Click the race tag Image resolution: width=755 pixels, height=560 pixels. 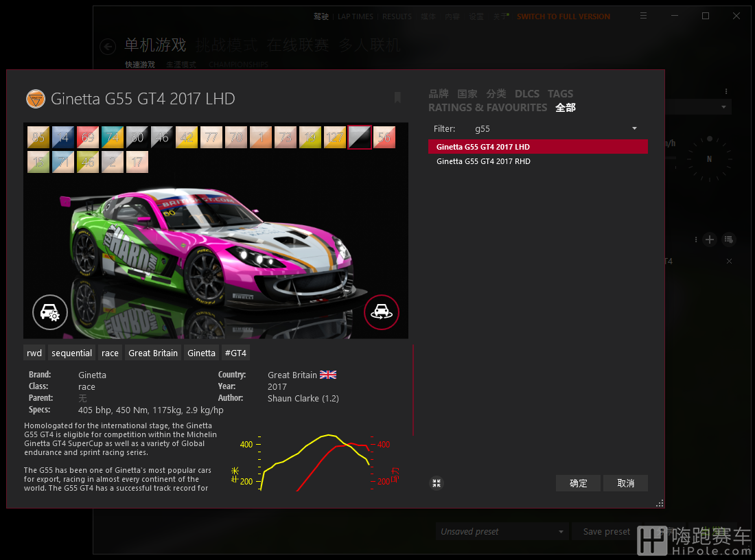[110, 353]
